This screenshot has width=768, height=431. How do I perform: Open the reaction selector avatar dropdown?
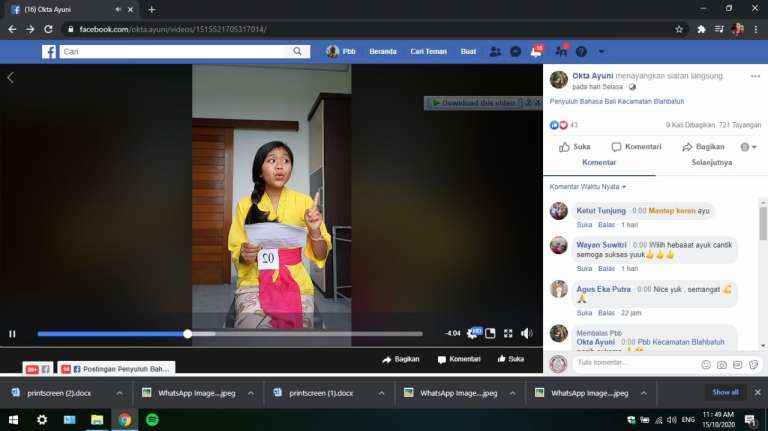(x=748, y=147)
